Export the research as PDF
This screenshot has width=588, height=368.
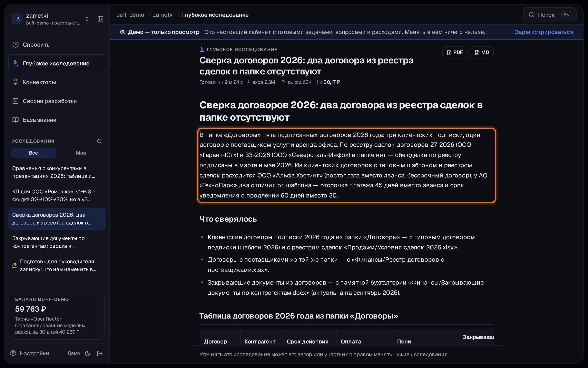tap(455, 52)
